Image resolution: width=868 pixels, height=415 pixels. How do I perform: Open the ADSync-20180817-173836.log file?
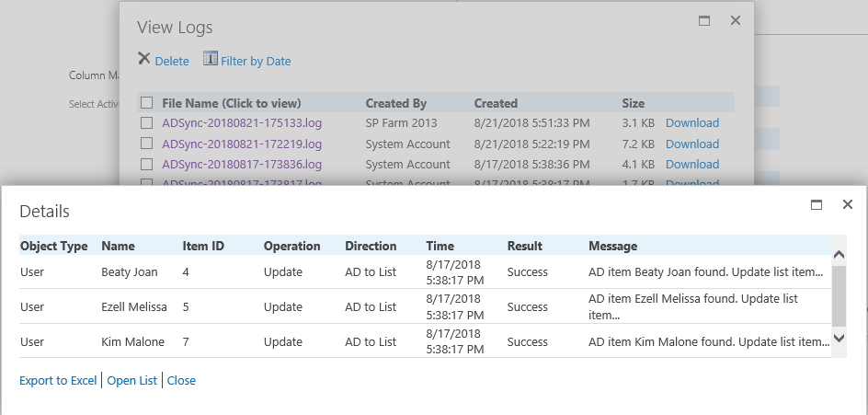click(x=242, y=164)
